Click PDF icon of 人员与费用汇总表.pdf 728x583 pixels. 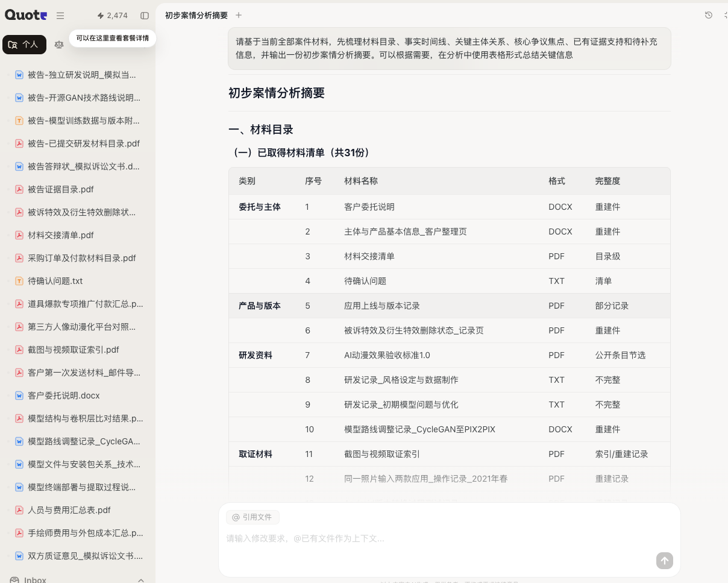pyautogui.click(x=19, y=510)
